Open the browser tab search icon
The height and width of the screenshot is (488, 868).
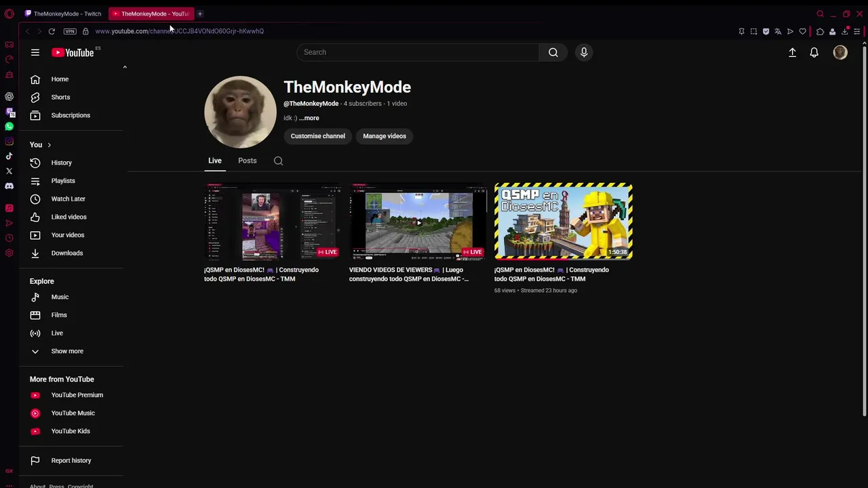coord(820,14)
